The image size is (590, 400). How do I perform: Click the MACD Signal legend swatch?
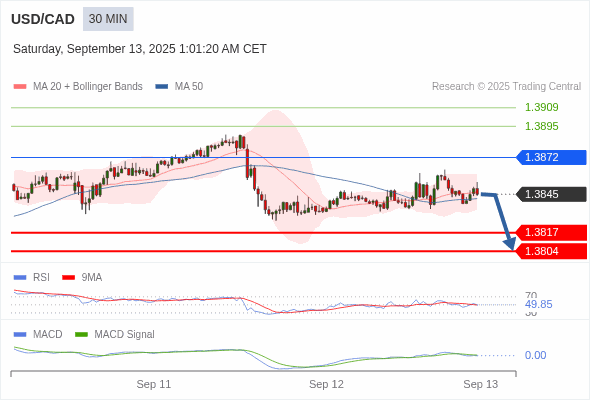coord(82,334)
